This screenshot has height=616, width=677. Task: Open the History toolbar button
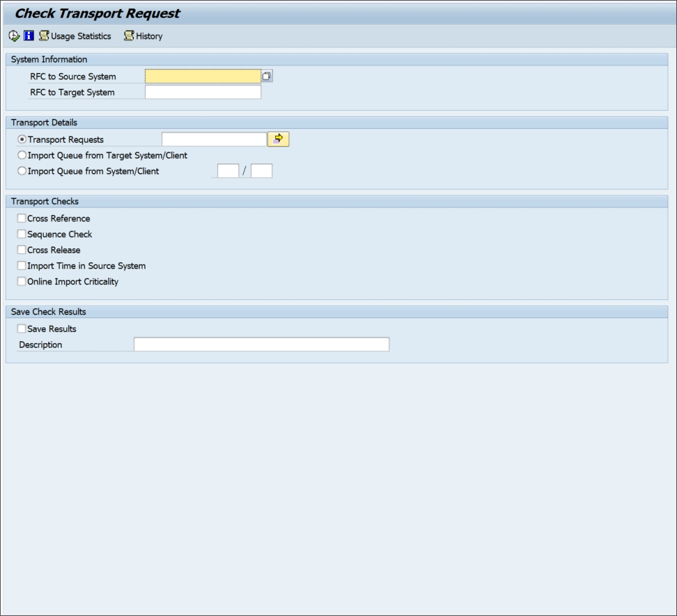[x=143, y=36]
